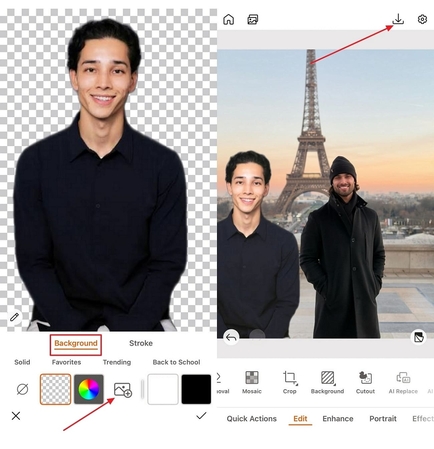Select the transparent checkerboard swatch
Image resolution: width=434 pixels, height=449 pixels.
coord(55,389)
